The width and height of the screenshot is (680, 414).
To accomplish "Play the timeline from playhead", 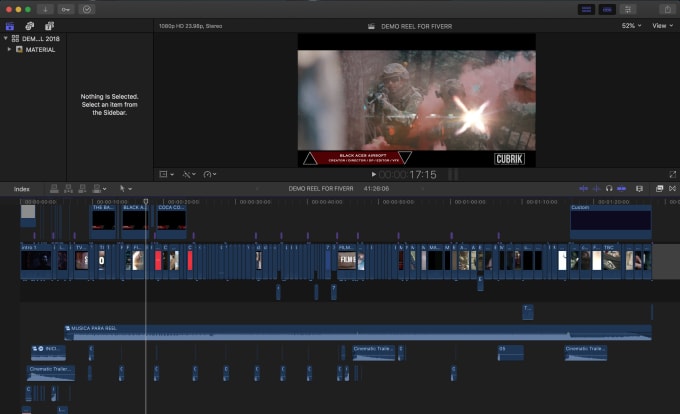I will (x=373, y=174).
